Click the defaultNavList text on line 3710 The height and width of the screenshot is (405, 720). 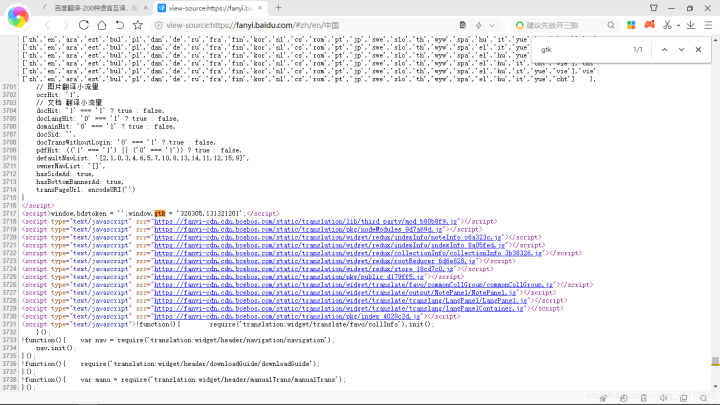coord(143,158)
